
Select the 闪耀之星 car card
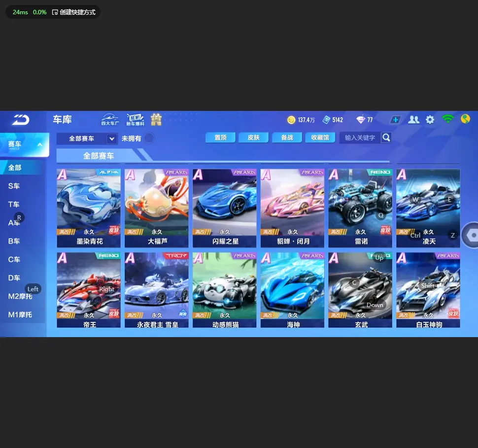coord(224,208)
